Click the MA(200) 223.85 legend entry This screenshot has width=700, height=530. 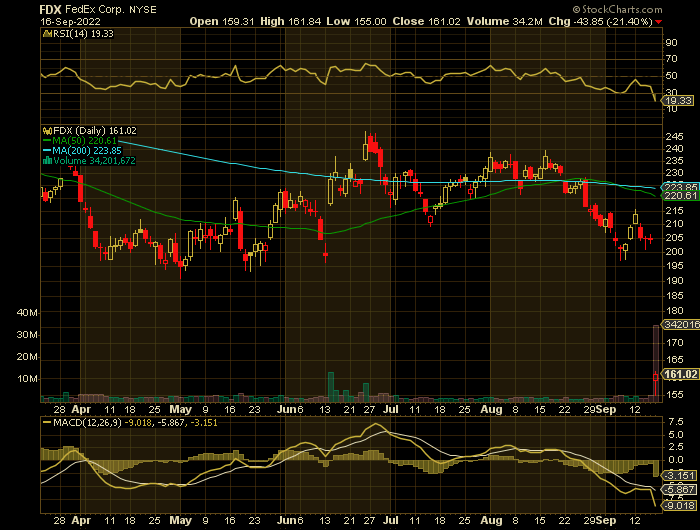[x=82, y=151]
